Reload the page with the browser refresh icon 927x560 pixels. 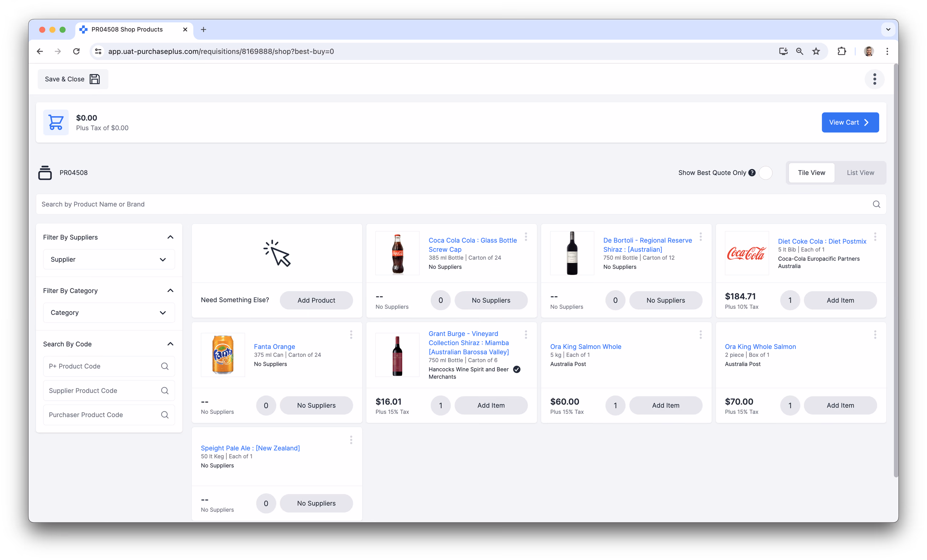pos(76,51)
